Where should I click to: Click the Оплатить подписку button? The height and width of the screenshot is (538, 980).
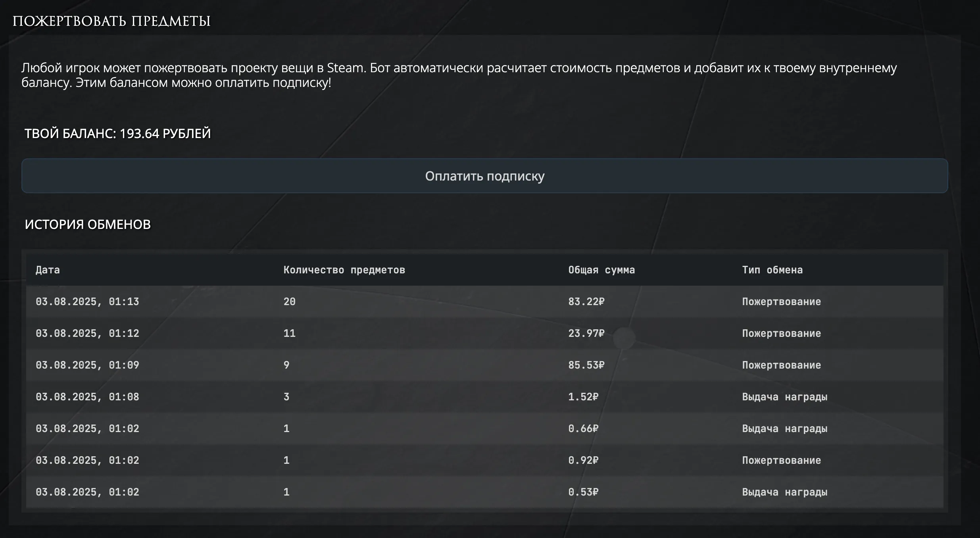tap(484, 176)
